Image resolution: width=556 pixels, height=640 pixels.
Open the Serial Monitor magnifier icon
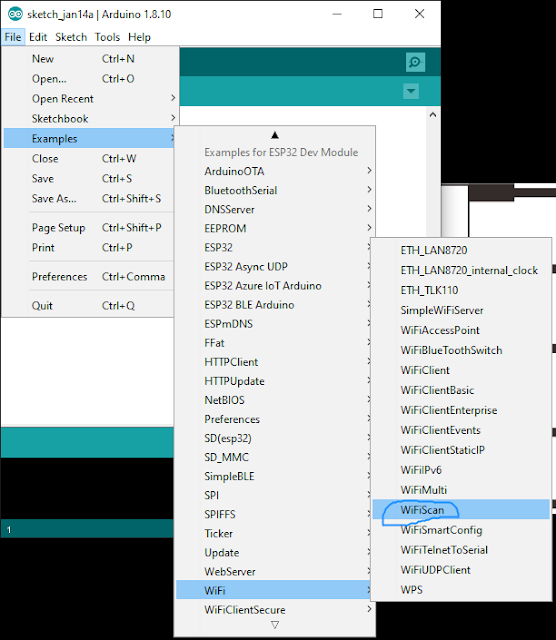coord(415,62)
